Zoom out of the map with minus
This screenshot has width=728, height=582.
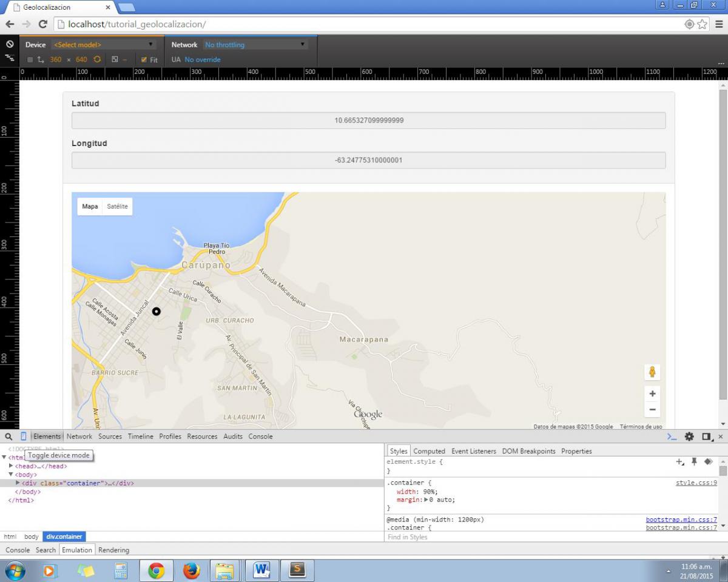pos(652,409)
